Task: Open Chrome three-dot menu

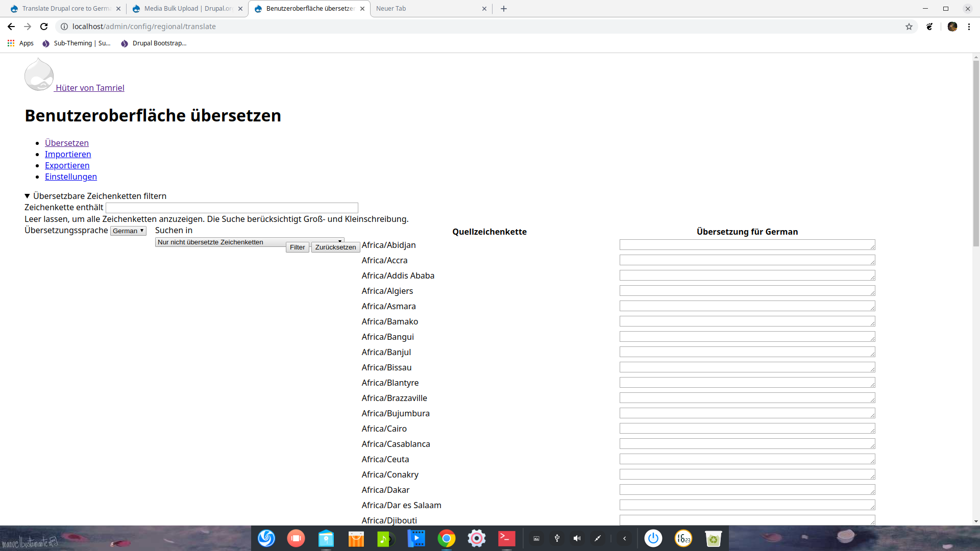Action: (969, 27)
